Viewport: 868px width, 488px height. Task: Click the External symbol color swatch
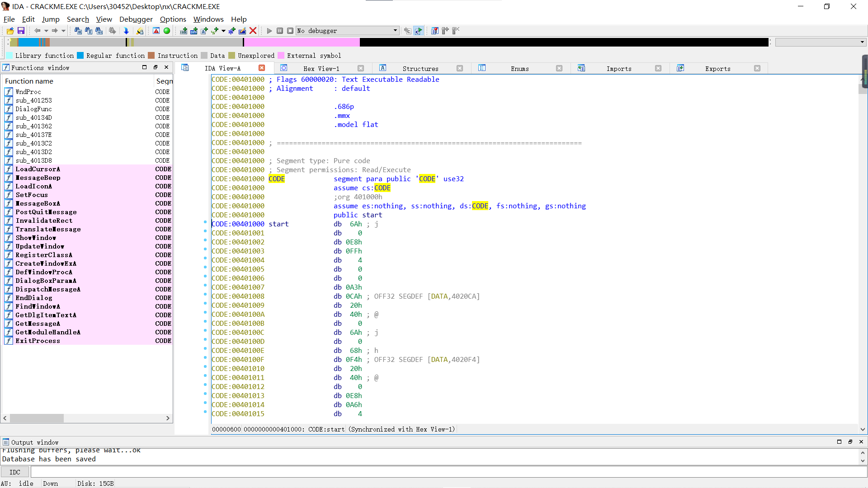coord(281,56)
